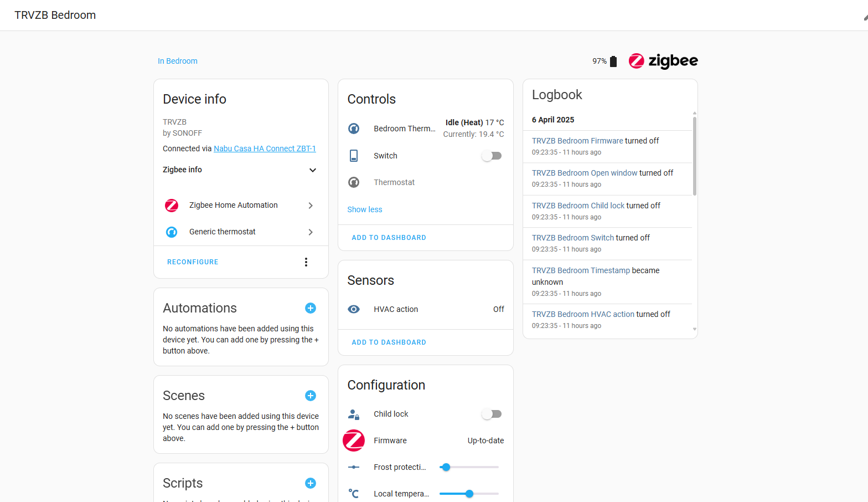This screenshot has height=502, width=868.
Task: Click the battery icon showing 97%
Action: point(613,62)
